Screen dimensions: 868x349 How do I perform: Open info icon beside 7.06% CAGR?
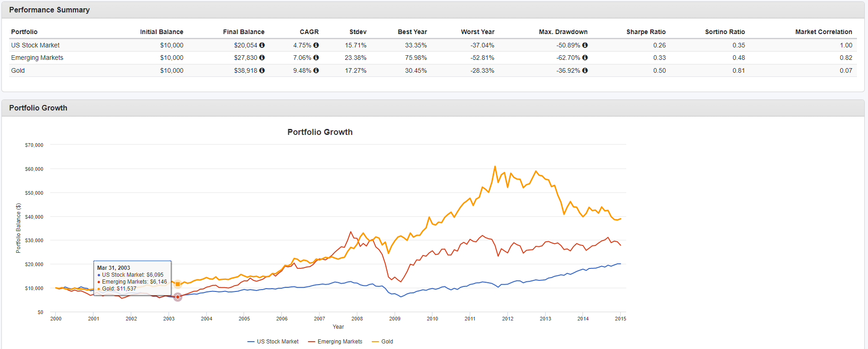click(x=316, y=58)
